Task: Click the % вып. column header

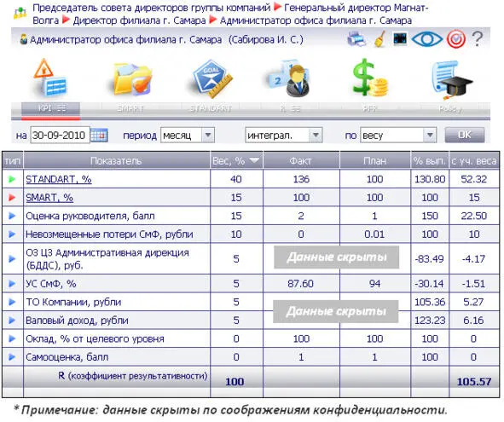Action: 430,160
